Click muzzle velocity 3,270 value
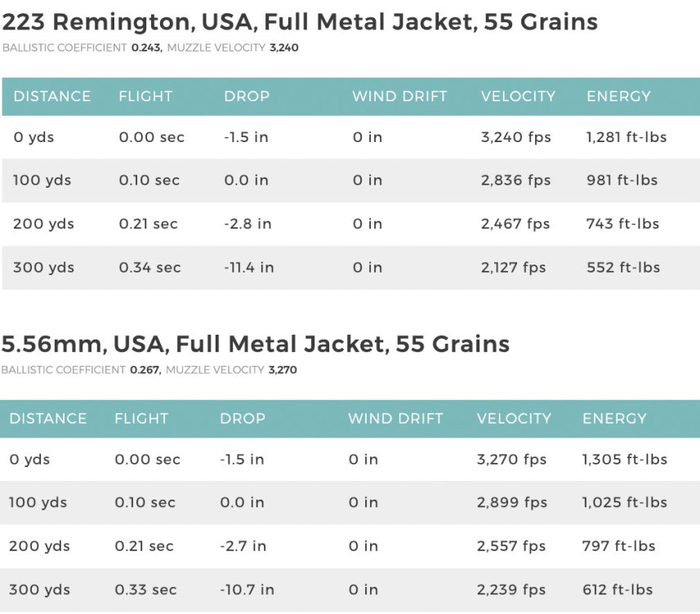Image resolution: width=700 pixels, height=614 pixels. 283,370
